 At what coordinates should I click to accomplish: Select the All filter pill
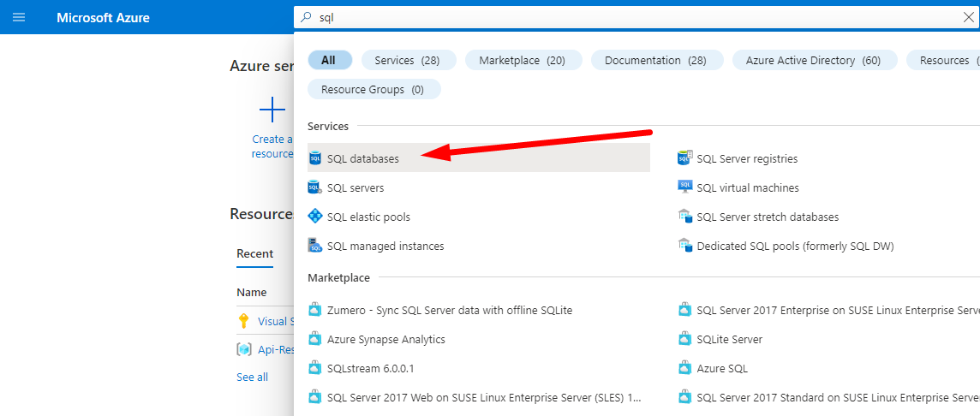pos(329,60)
